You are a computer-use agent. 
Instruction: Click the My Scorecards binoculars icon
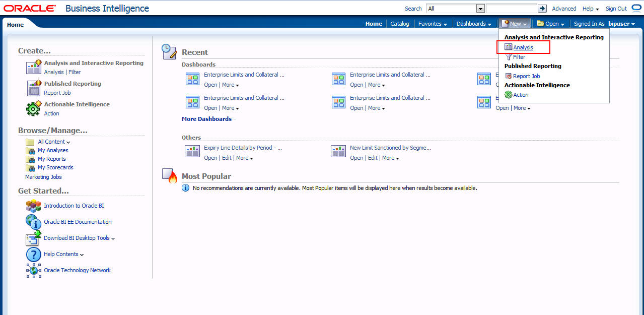30,168
